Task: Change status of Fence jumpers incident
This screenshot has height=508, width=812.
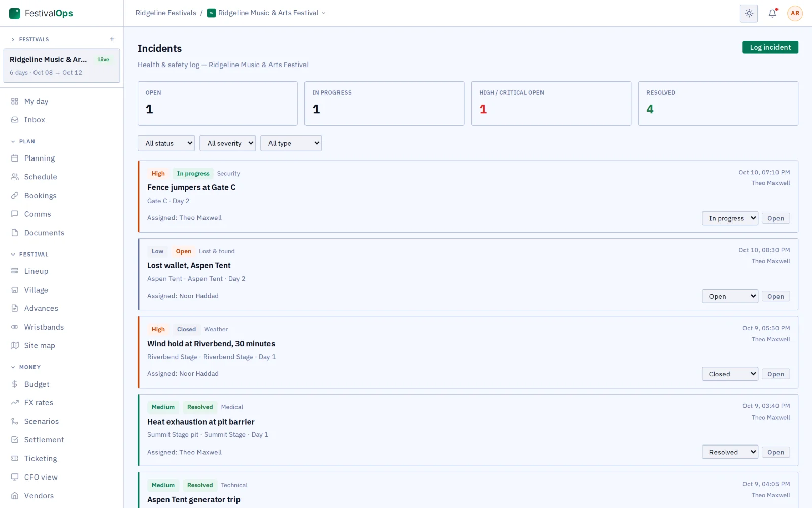Action: point(730,218)
